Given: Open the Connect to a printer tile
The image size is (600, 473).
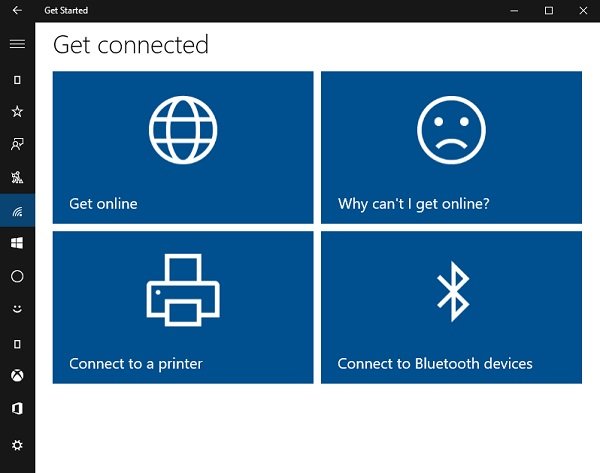Looking at the screenshot, I should [183, 307].
